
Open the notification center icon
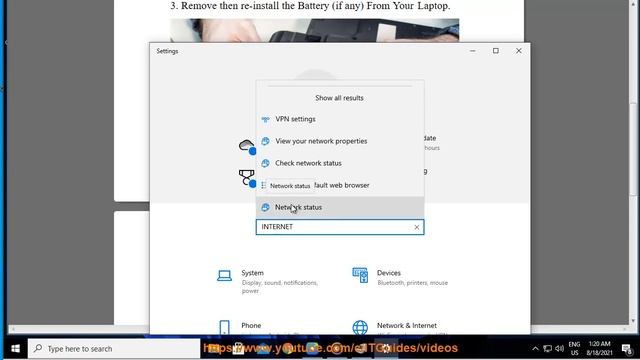tap(627, 349)
